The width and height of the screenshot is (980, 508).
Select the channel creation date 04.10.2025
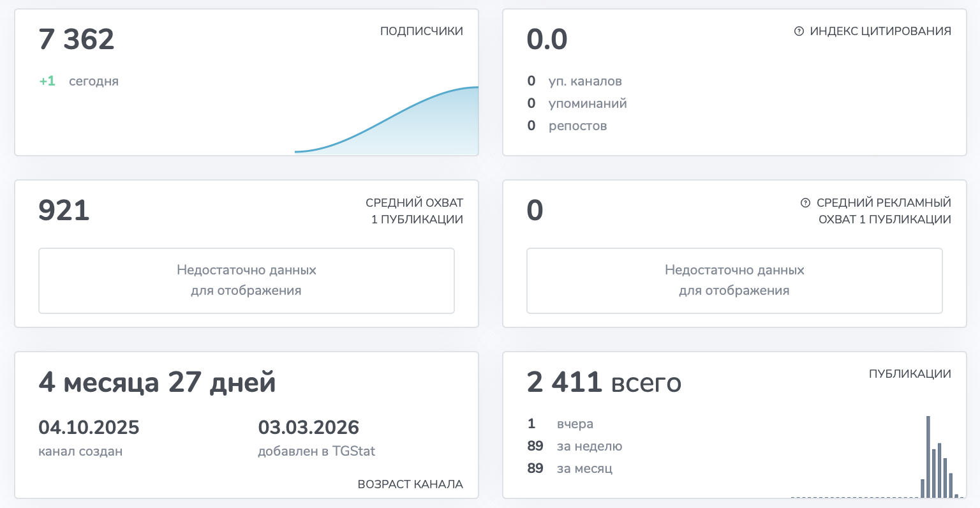click(89, 428)
